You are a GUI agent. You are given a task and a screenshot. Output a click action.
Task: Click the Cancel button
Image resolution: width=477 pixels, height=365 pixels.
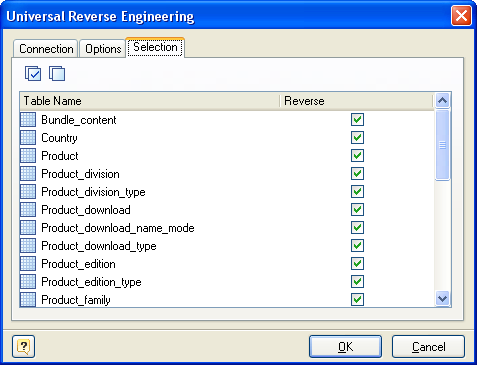point(428,347)
